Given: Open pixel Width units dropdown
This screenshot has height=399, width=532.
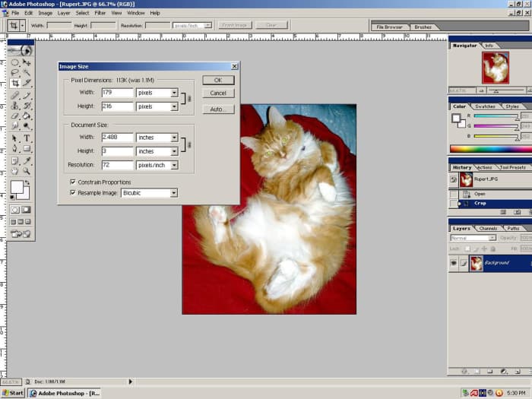Looking at the screenshot, I should (x=174, y=93).
